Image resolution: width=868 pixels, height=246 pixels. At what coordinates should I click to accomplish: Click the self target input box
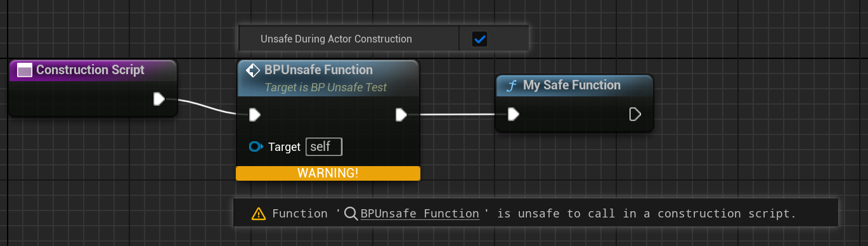pyautogui.click(x=324, y=147)
